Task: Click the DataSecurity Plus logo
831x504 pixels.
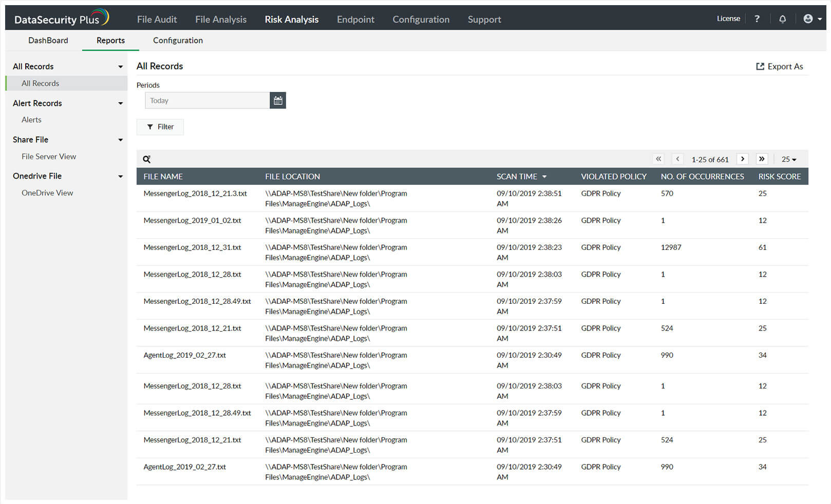Action: 62,18
